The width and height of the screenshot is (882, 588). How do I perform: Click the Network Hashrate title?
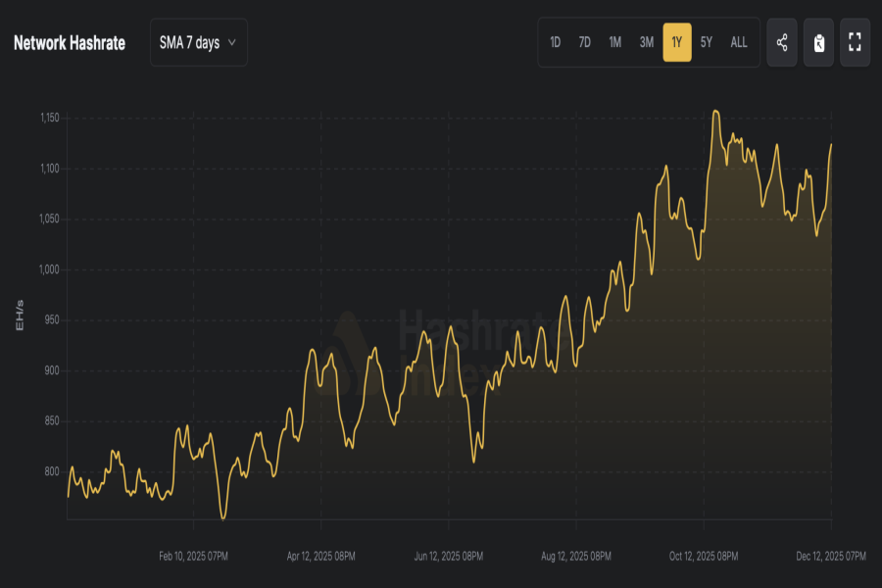coord(70,43)
